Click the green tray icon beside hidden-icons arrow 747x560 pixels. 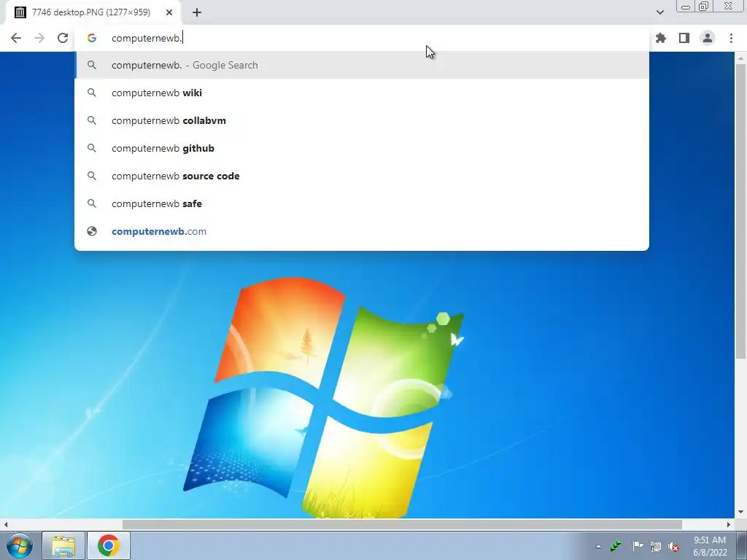coord(616,546)
